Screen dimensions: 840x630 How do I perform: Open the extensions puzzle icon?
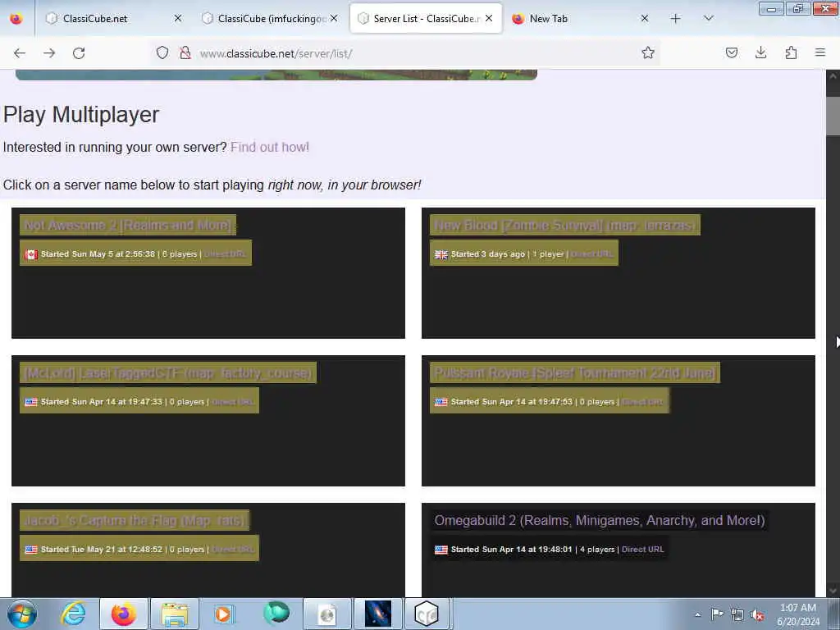791,52
